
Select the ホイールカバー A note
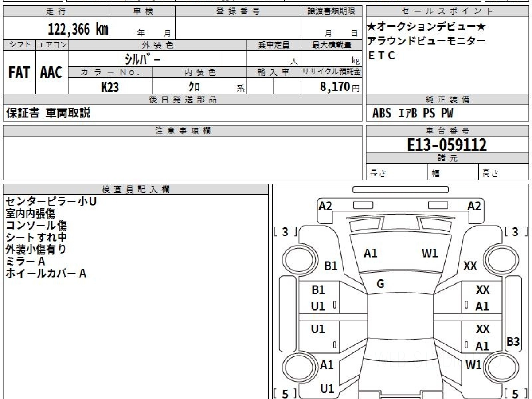point(46,273)
